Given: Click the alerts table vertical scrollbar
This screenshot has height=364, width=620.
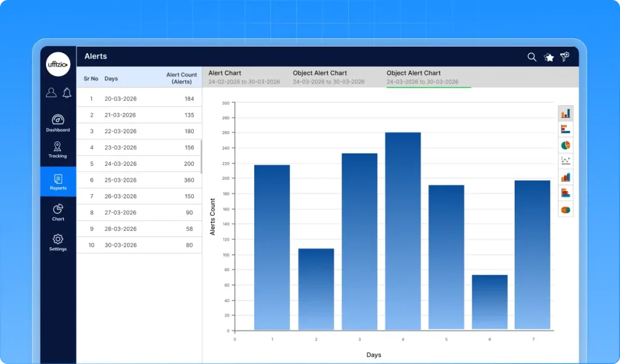Looking at the screenshot, I should coord(202,157).
